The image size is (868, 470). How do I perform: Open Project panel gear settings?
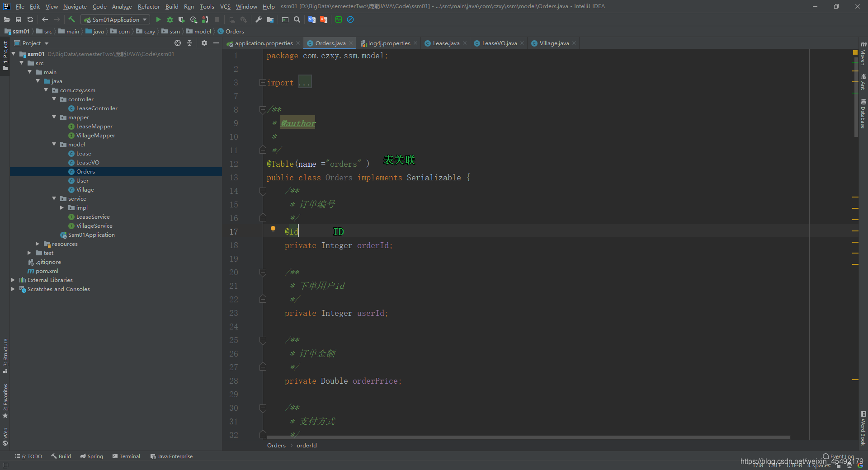point(204,43)
